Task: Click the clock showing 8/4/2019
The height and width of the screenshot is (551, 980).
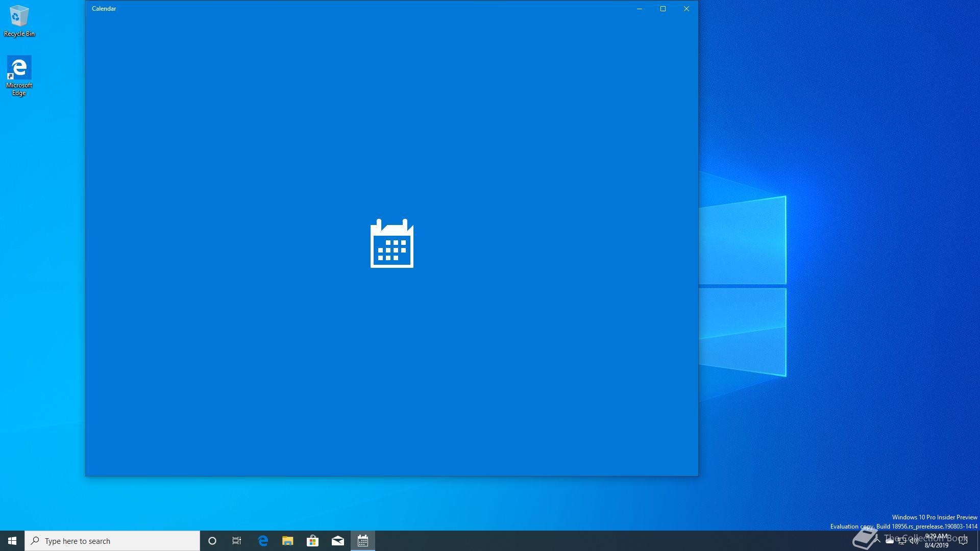Action: point(937,541)
